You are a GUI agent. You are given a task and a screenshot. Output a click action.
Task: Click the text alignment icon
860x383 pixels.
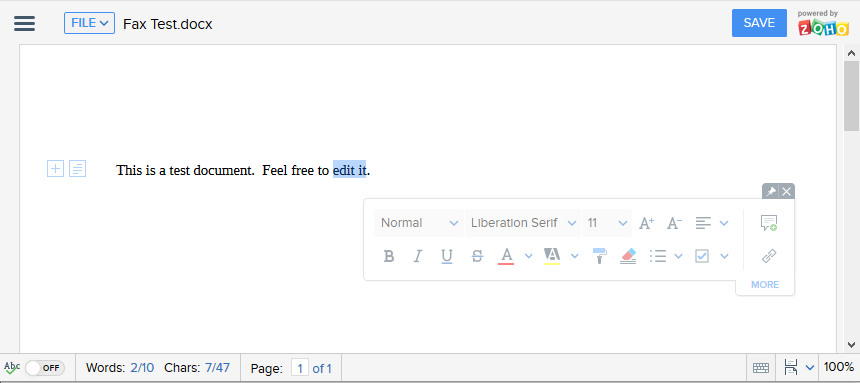tap(703, 223)
